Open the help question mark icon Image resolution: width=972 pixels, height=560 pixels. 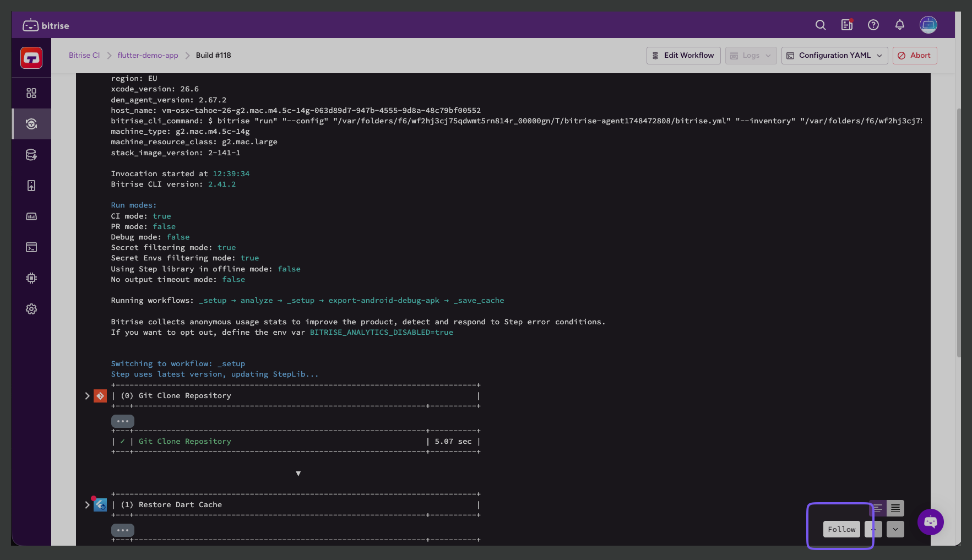coord(873,25)
